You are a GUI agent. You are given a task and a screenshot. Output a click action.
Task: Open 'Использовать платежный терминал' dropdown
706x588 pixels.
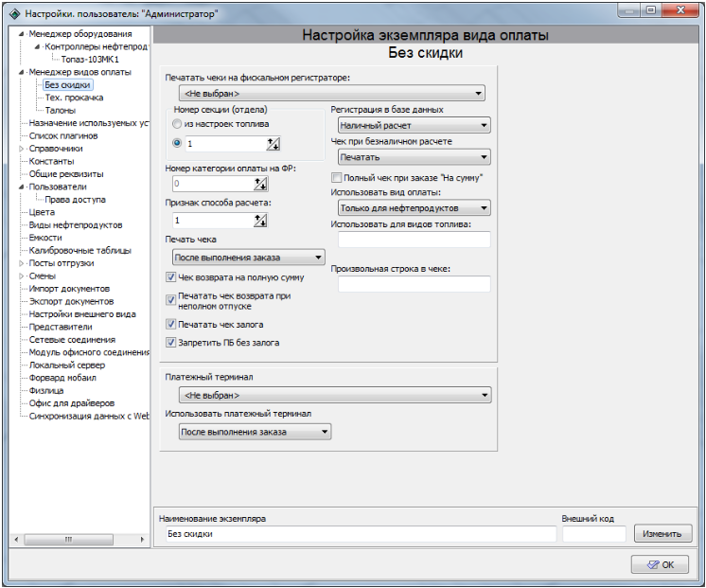pos(255,432)
